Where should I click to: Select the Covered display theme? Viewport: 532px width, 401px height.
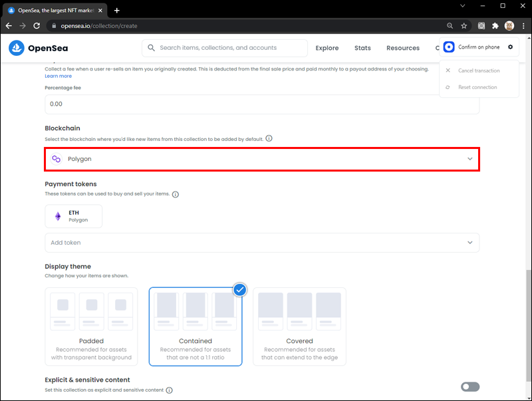[299, 327]
